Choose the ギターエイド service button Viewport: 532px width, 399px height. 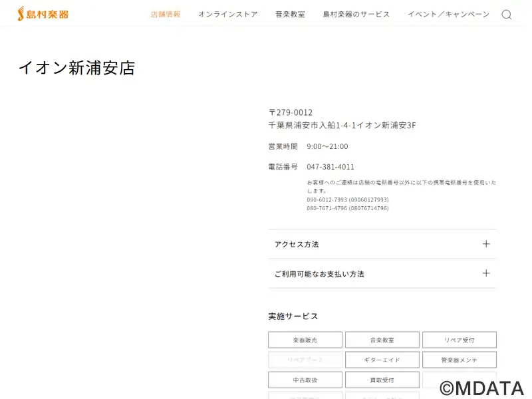[382, 360]
